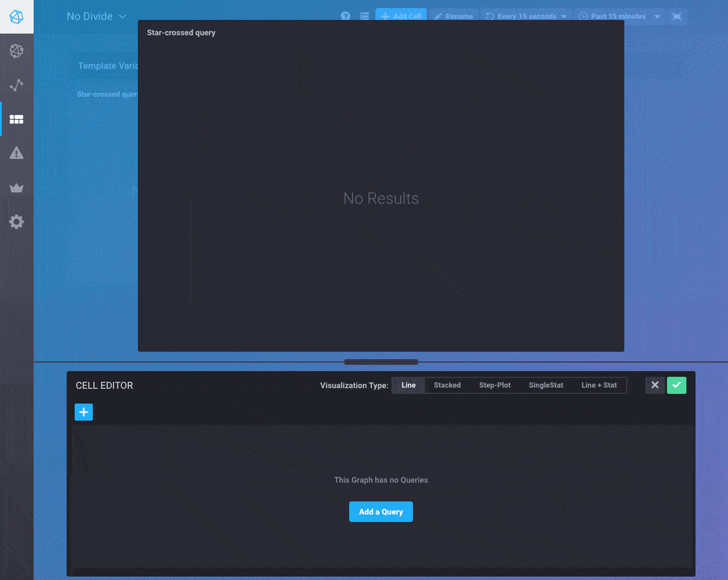This screenshot has width=728, height=580.
Task: Pick the Line + Stat visualization
Action: (599, 385)
